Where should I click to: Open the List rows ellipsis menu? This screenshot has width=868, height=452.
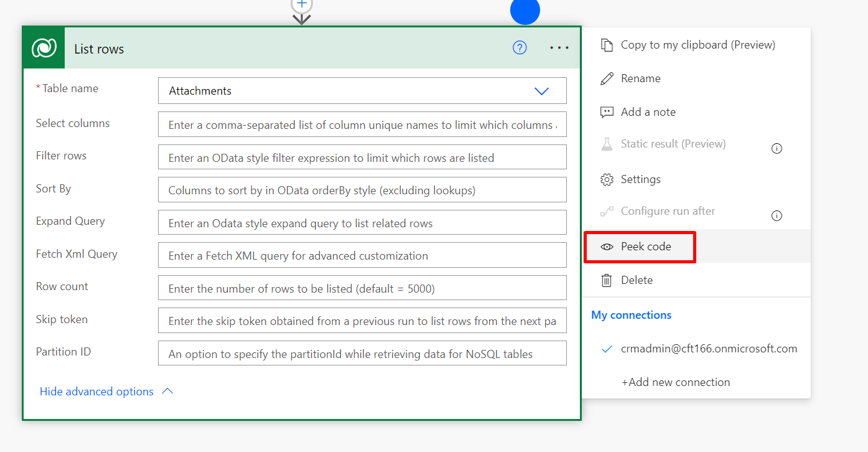[559, 48]
